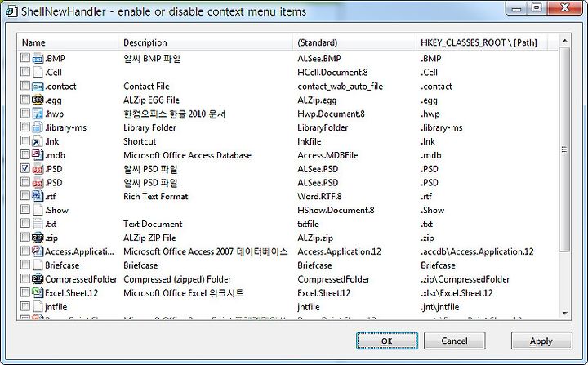Click the .lnk shortcut icon
Screen dimensions: 588x365
point(38,141)
